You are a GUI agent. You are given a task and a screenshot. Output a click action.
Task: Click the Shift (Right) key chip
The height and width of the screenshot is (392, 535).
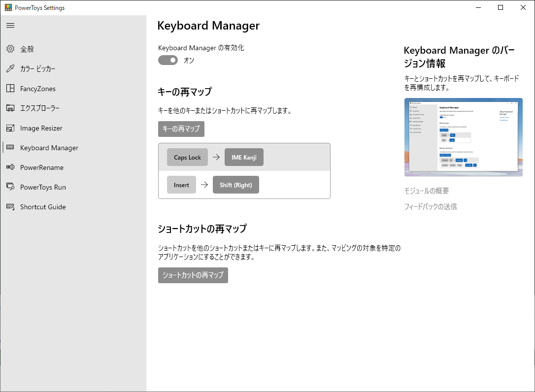click(236, 185)
